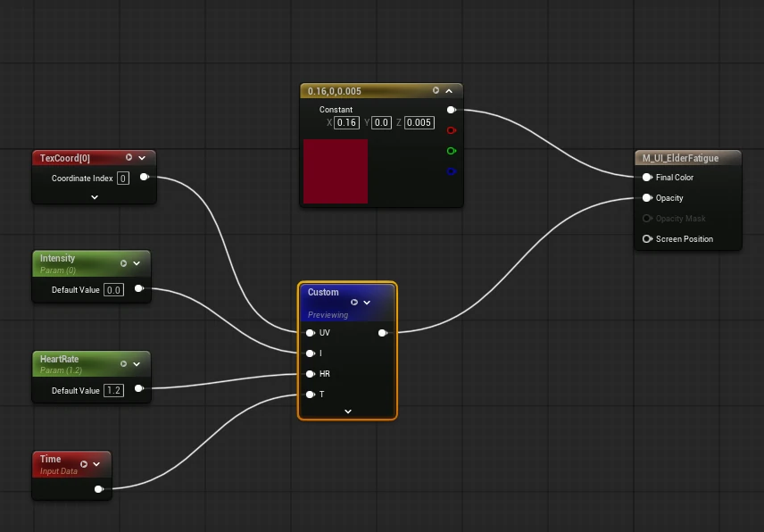This screenshot has width=764, height=532.
Task: Toggle preview icon on constant vector node
Action: [436, 91]
